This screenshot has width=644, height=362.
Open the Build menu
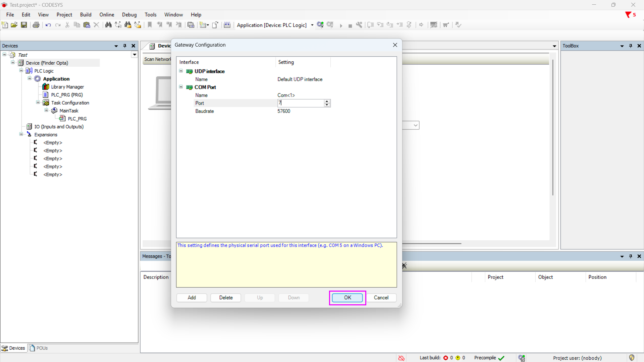pyautogui.click(x=86, y=15)
